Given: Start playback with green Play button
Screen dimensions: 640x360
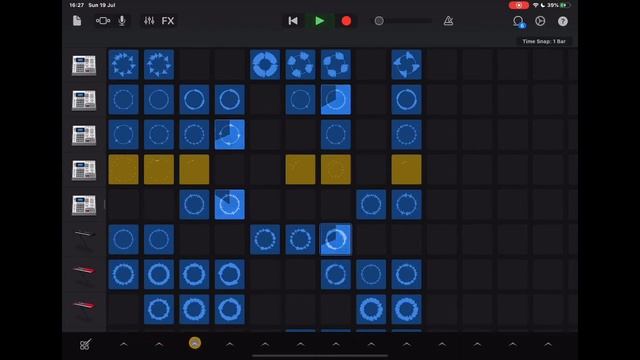Looking at the screenshot, I should pyautogui.click(x=320, y=21).
